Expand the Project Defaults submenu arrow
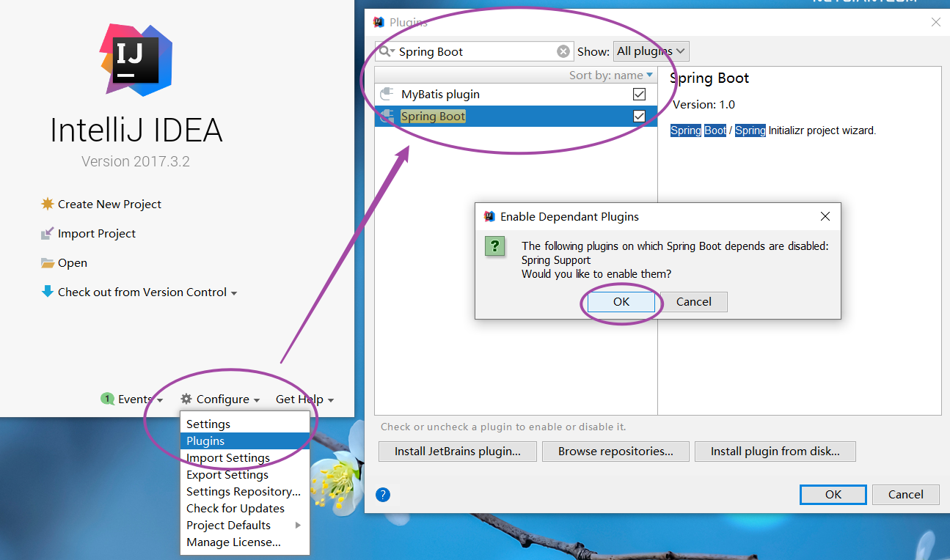The width and height of the screenshot is (950, 560). coord(298,525)
